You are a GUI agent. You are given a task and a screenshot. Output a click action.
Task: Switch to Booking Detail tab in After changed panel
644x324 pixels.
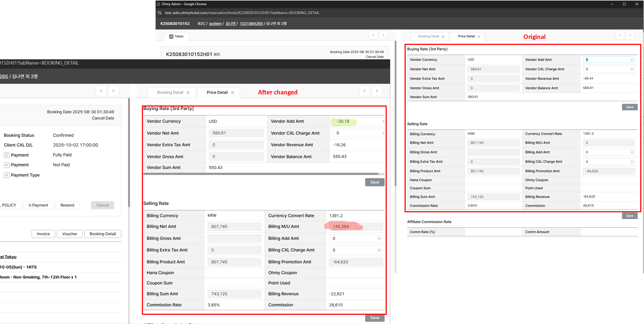pyautogui.click(x=170, y=92)
